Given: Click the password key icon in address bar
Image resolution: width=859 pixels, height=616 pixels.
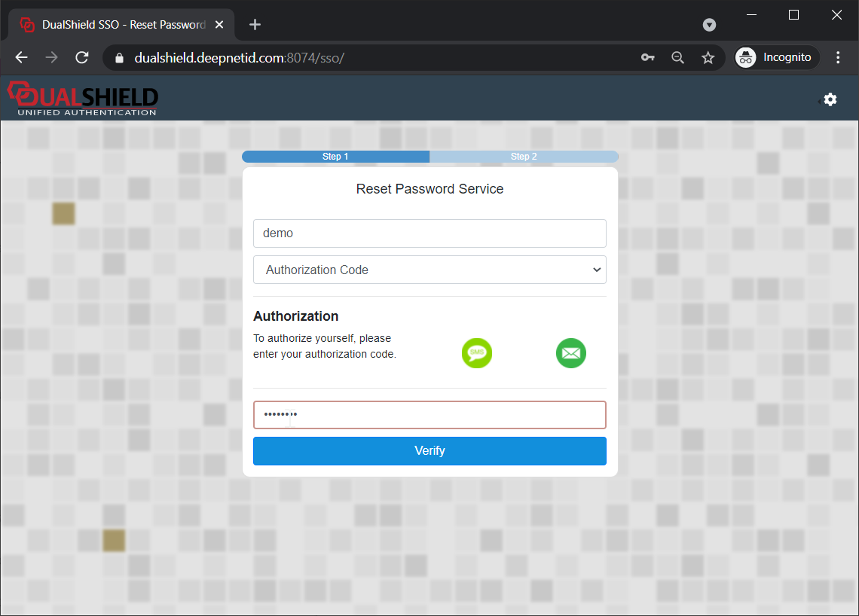Looking at the screenshot, I should [647, 58].
